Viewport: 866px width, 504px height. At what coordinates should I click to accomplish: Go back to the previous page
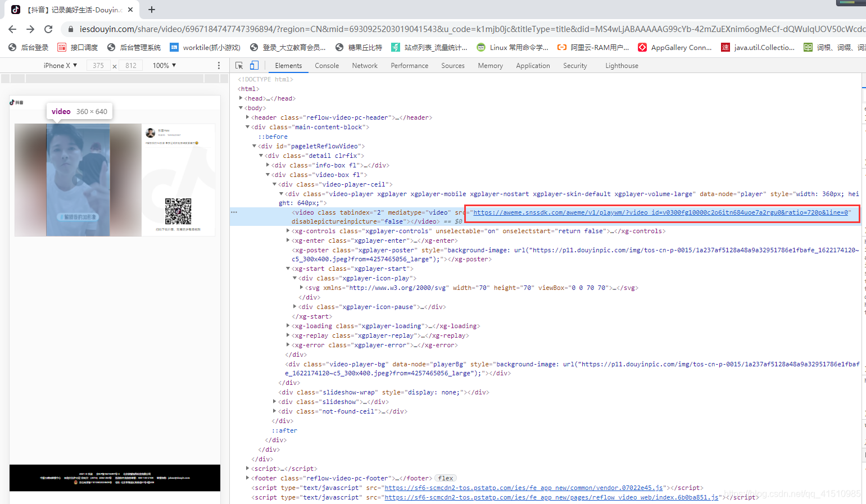point(12,29)
